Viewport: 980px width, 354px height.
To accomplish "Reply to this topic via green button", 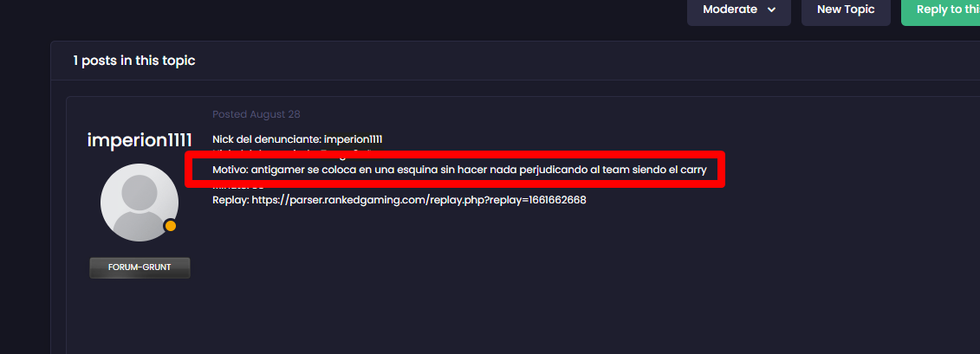I will click(941, 10).
